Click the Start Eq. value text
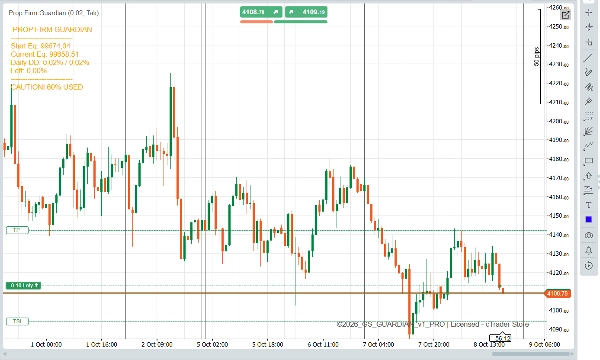This screenshot has width=600, height=360. (41, 46)
